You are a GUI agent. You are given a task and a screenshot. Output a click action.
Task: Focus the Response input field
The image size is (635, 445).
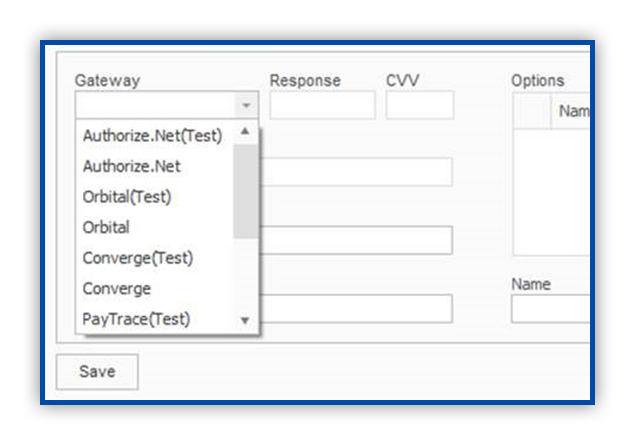coord(322,105)
